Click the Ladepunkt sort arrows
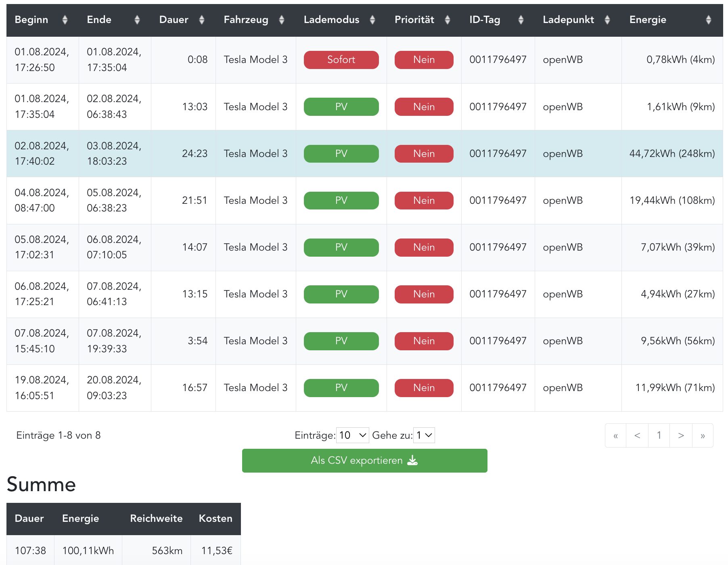728x565 pixels. tap(607, 20)
